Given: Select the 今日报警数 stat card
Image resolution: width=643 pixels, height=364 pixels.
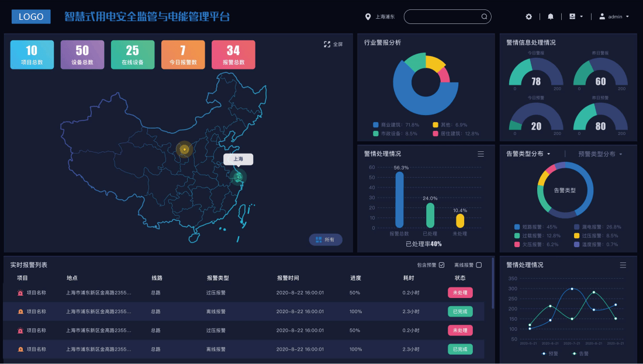Looking at the screenshot, I should tap(183, 55).
